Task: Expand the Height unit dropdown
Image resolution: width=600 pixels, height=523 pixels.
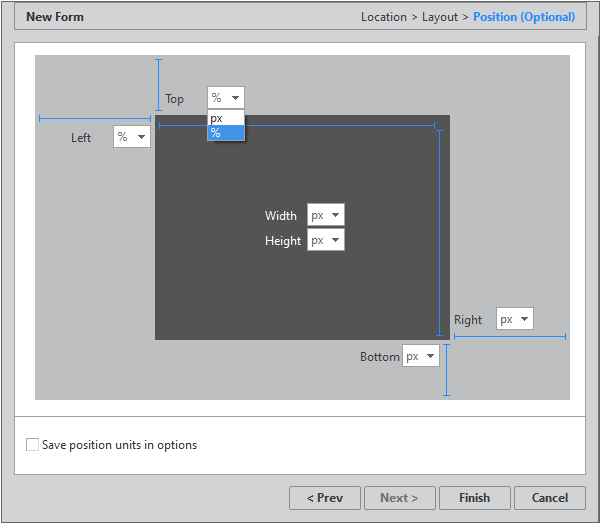Action: point(326,240)
